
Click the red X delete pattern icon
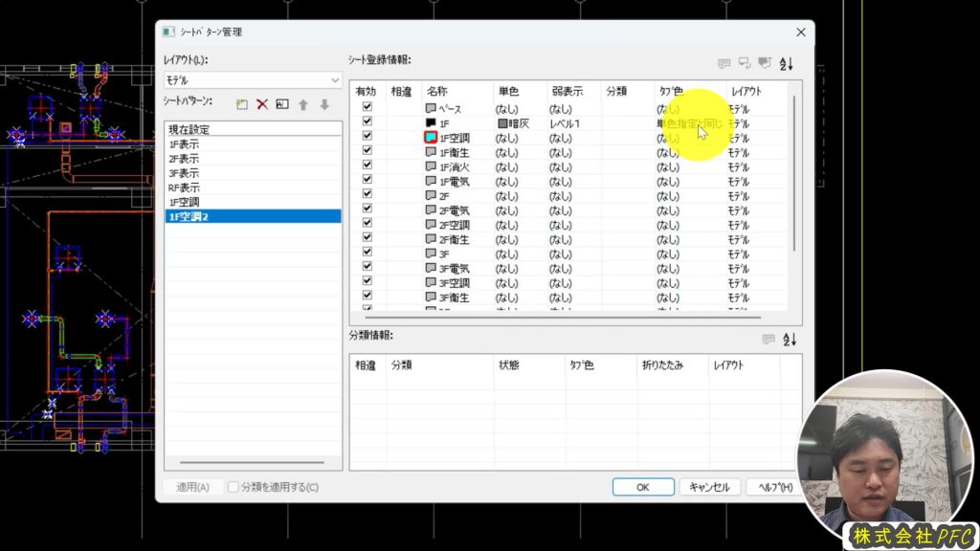pos(262,104)
